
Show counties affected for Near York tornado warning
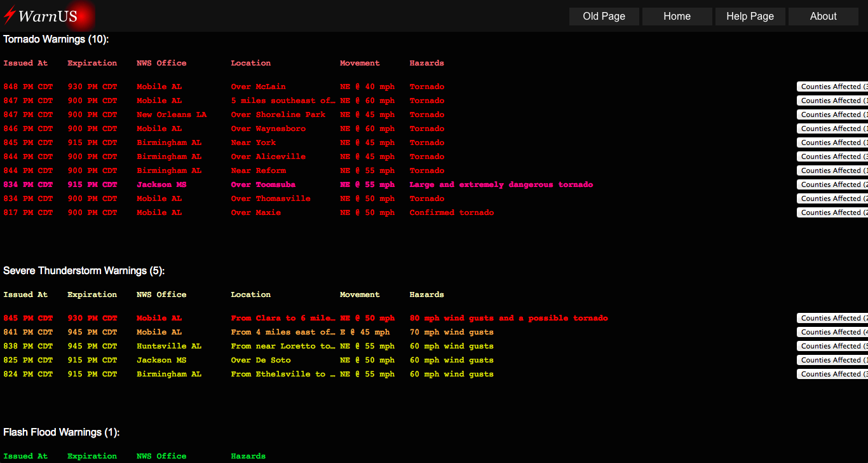(x=832, y=142)
